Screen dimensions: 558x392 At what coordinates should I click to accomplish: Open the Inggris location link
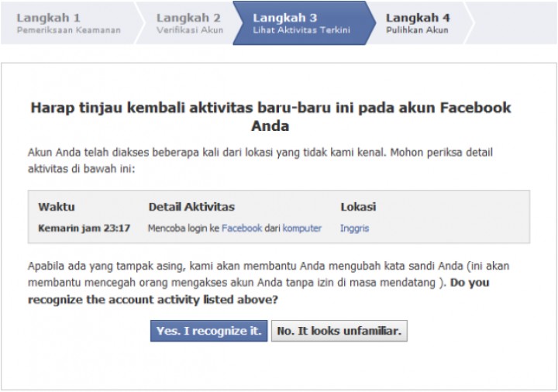coord(354,229)
